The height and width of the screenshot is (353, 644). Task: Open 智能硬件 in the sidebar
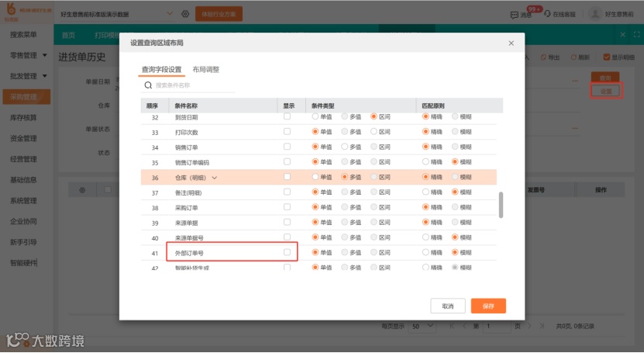pyautogui.click(x=23, y=262)
